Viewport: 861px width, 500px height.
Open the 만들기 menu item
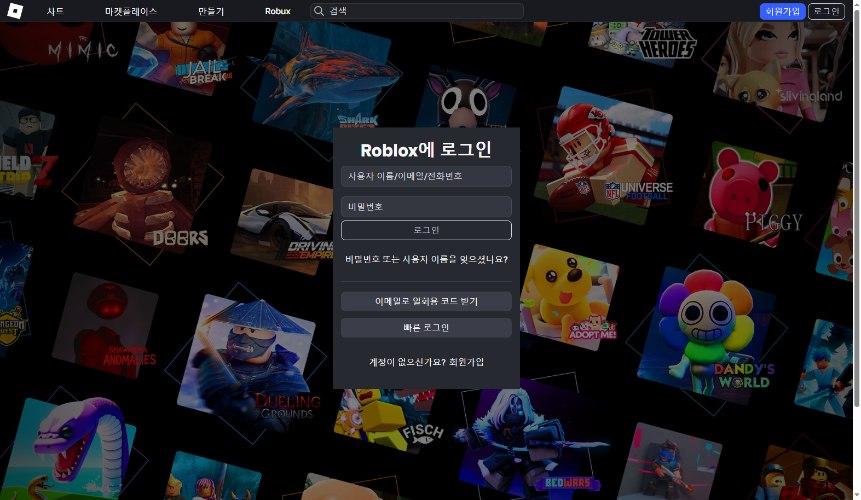[211, 11]
